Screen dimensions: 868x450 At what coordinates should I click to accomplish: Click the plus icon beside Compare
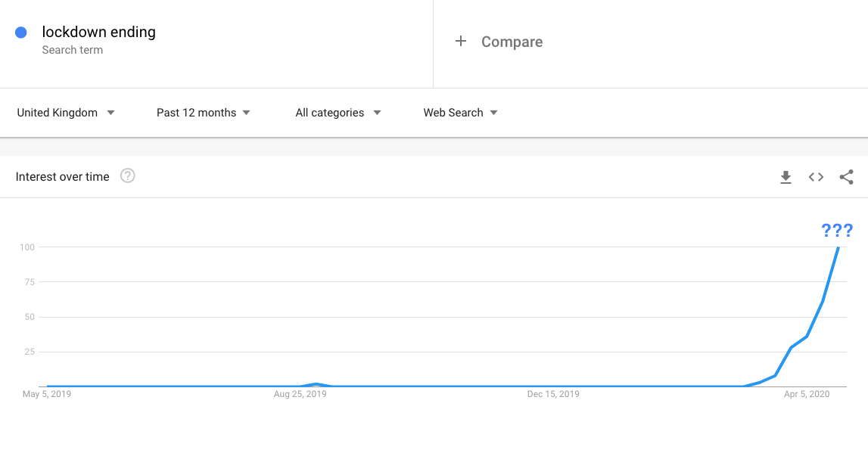(x=460, y=42)
